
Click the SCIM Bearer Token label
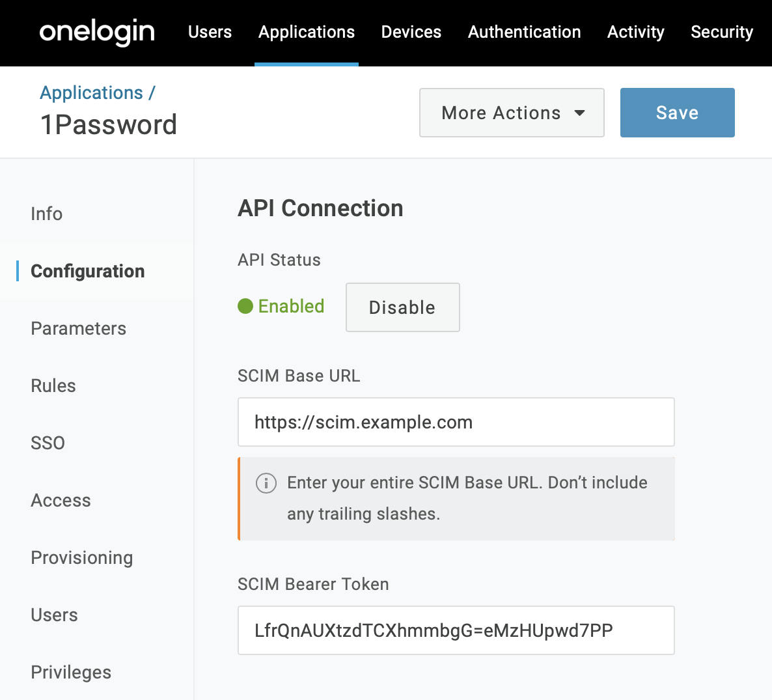[313, 584]
